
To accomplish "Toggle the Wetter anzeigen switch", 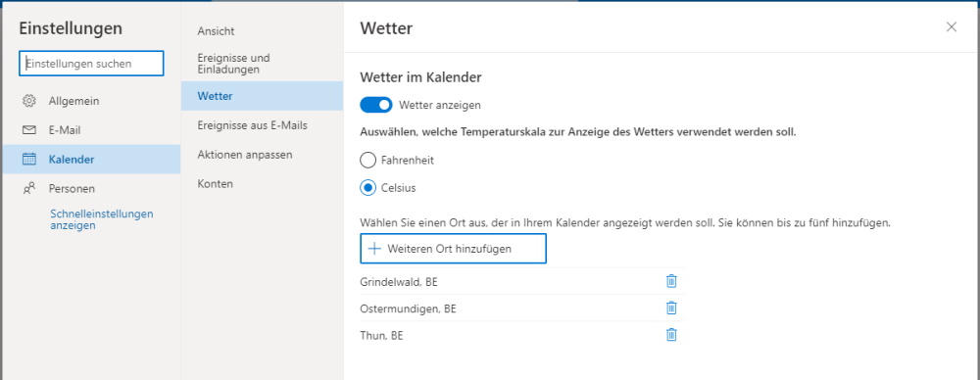I will coord(375,105).
